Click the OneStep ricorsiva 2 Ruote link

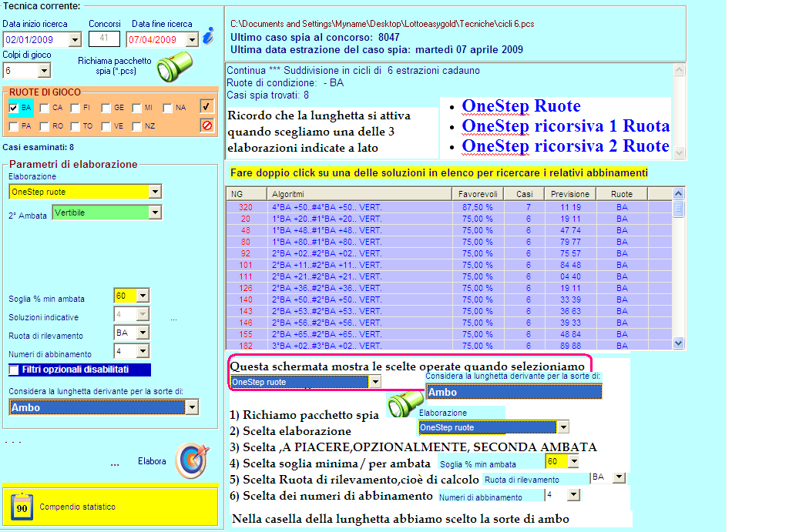(566, 146)
